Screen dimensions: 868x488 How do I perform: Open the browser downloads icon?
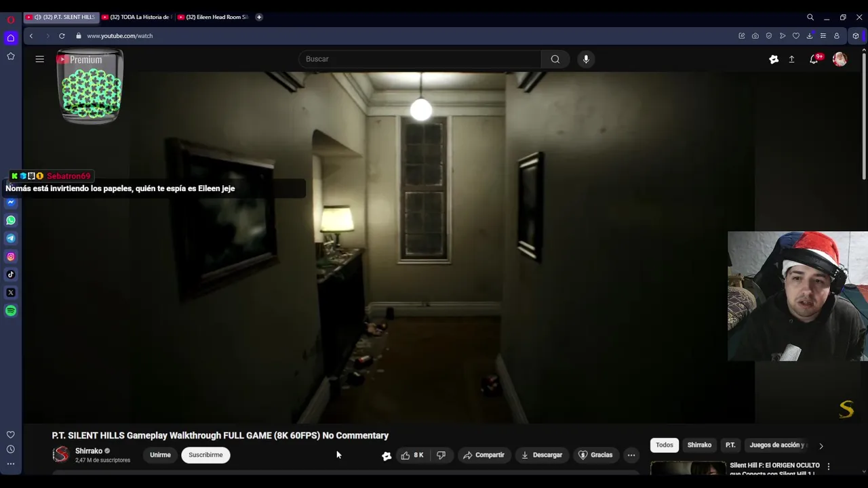[x=810, y=36]
